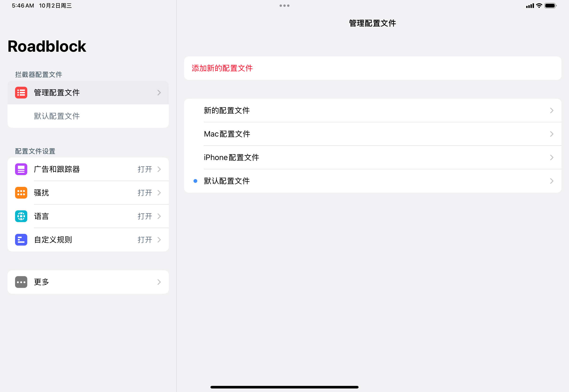Tap the 拦截器配置文件 section header
This screenshot has width=569, height=392.
(x=39, y=74)
